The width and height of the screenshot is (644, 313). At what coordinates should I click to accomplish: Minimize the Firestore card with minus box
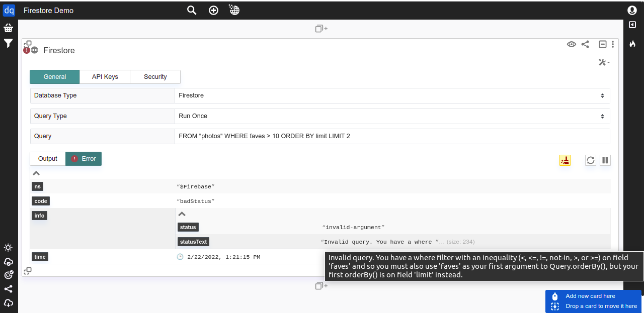click(602, 44)
